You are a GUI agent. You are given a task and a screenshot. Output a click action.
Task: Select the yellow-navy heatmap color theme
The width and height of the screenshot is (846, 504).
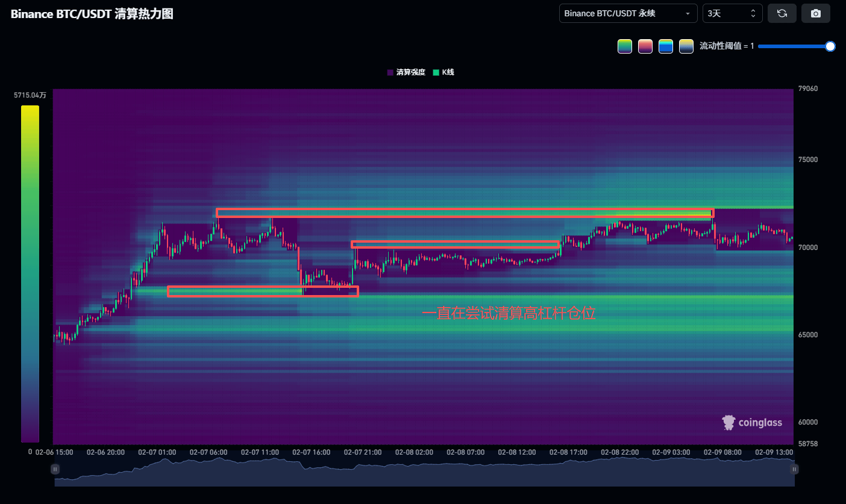point(686,46)
